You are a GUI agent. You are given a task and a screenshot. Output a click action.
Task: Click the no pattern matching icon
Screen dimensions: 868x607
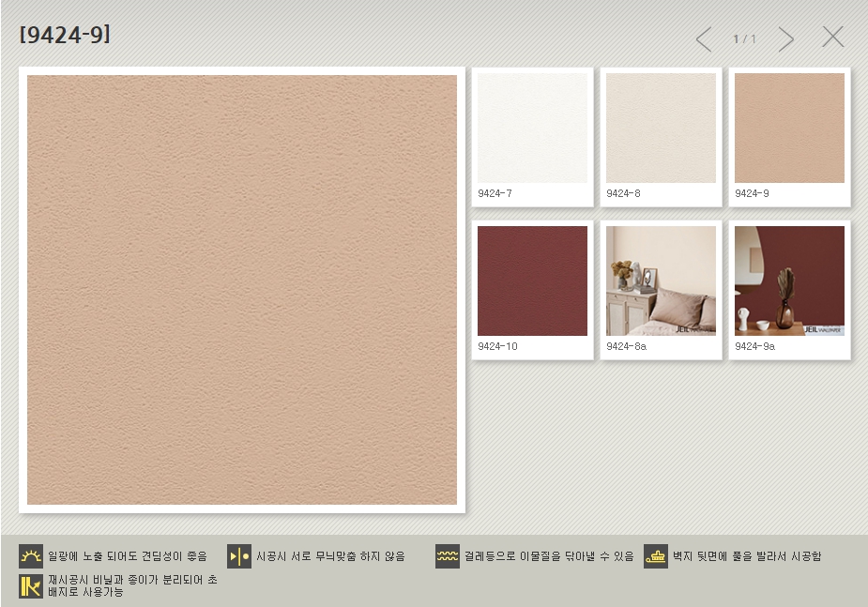tap(239, 556)
